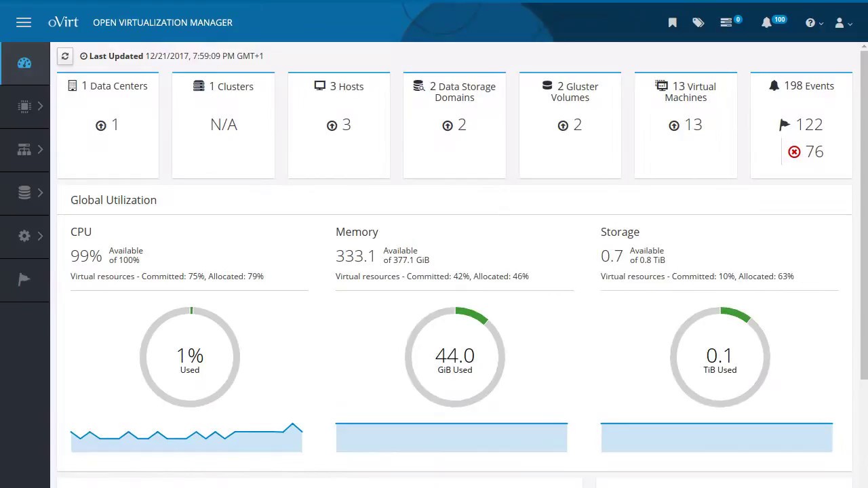
Task: Open the bookmarks icon in header
Action: click(673, 22)
